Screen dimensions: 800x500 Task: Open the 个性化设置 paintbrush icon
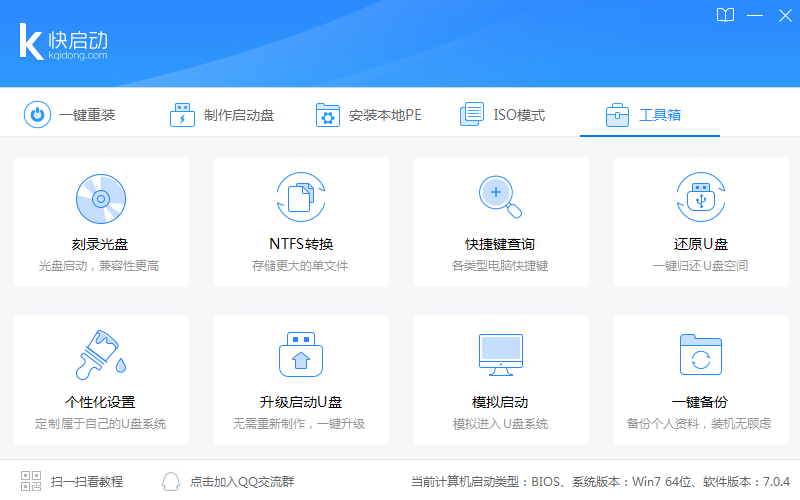pos(101,355)
